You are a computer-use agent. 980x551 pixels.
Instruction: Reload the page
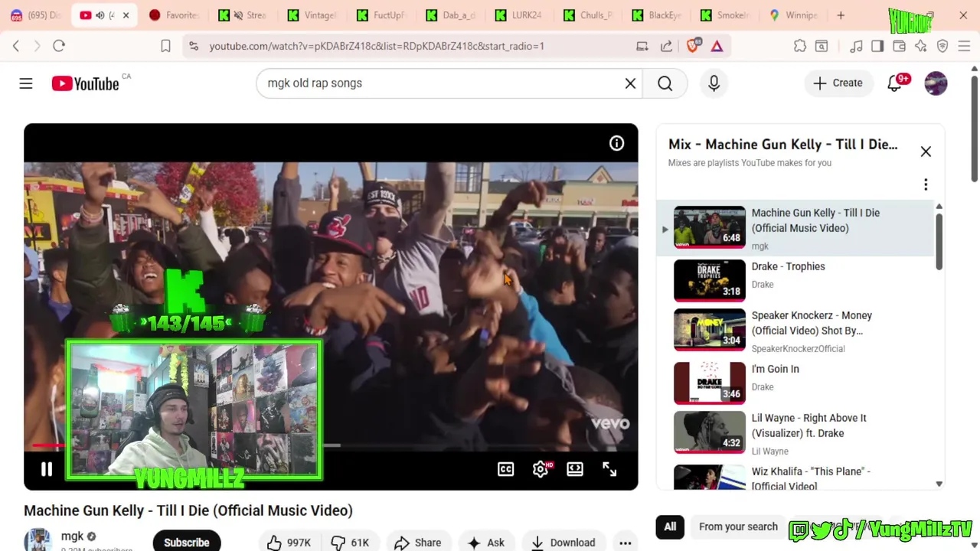click(59, 46)
